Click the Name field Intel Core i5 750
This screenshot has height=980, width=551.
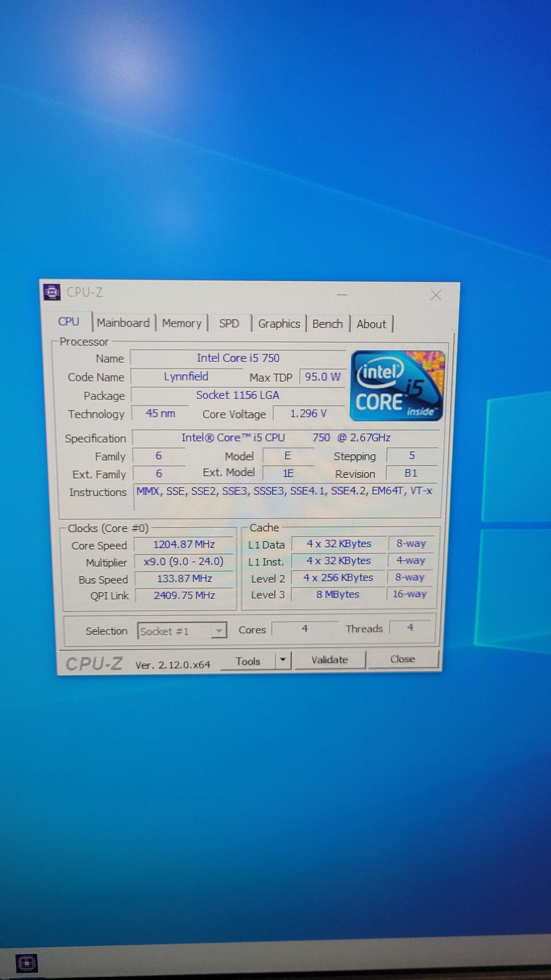tap(238, 358)
